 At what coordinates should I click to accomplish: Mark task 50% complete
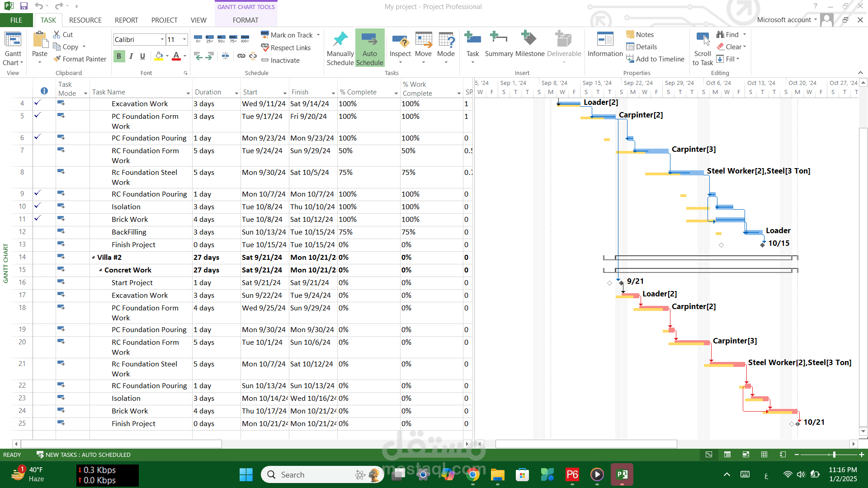(x=221, y=39)
